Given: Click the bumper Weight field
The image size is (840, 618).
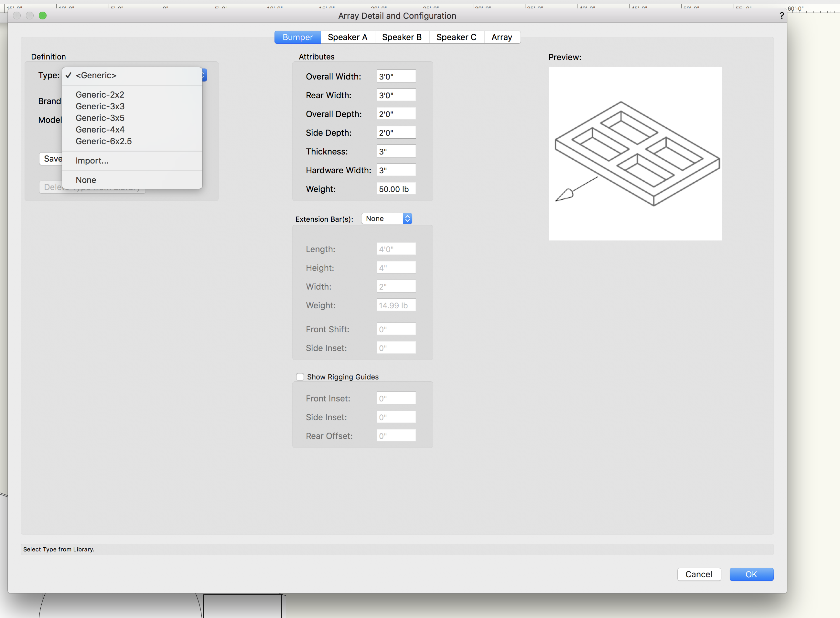Looking at the screenshot, I should [x=396, y=189].
